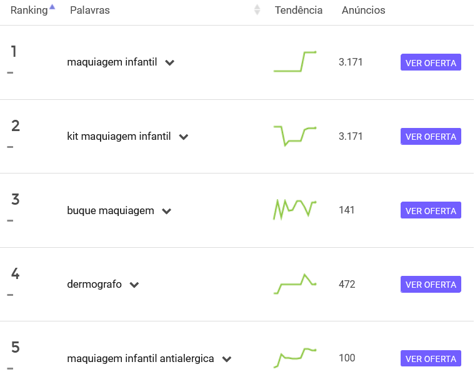Open the trend sparkline for maquiagem infantil
The height and width of the screenshot is (387, 475).
[295, 62]
